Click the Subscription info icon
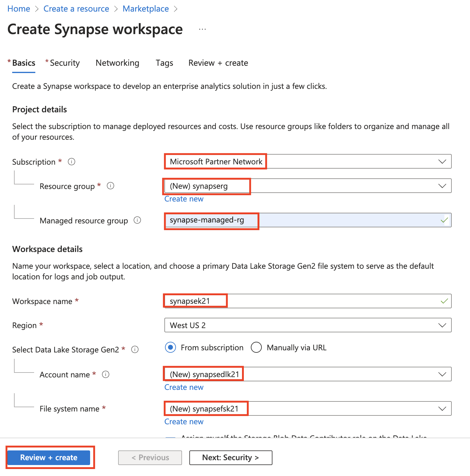 click(72, 162)
